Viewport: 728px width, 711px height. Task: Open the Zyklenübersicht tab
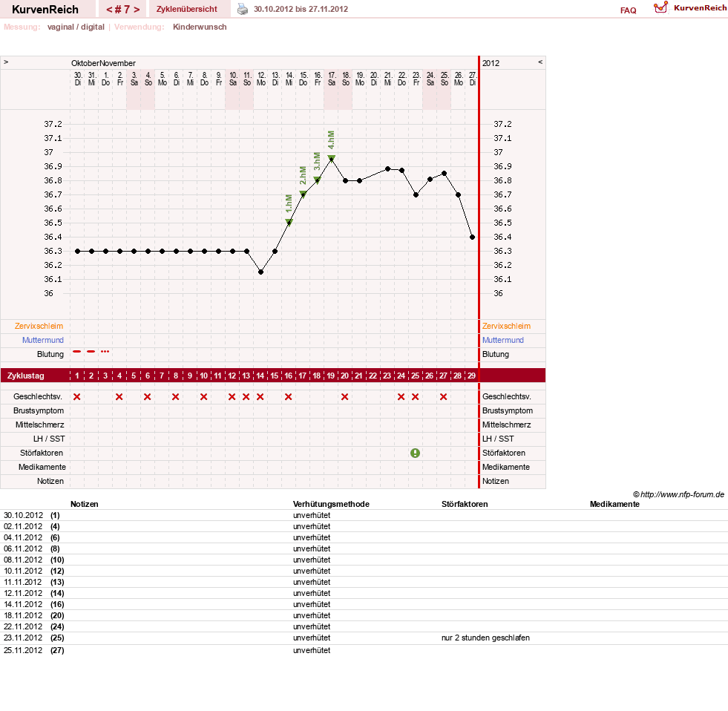click(x=187, y=9)
